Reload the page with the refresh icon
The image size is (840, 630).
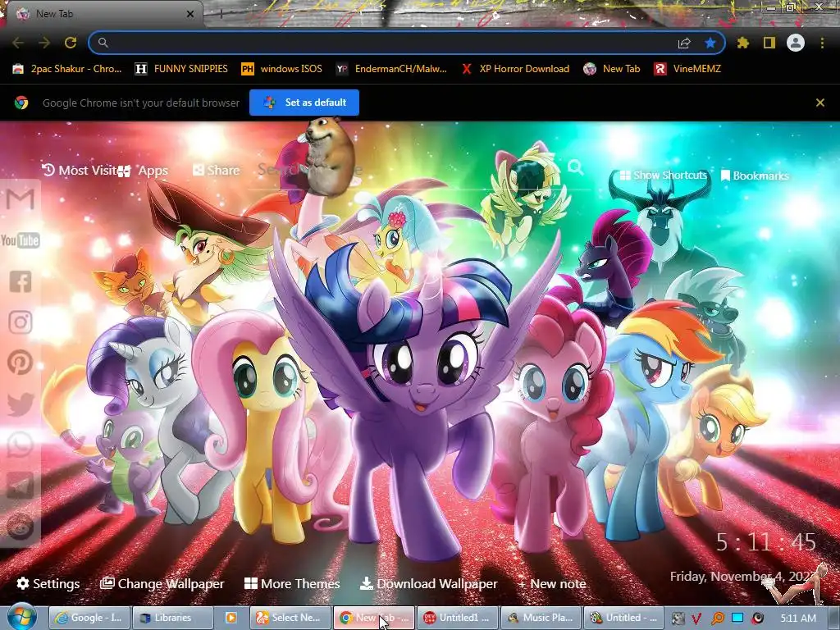[71, 43]
